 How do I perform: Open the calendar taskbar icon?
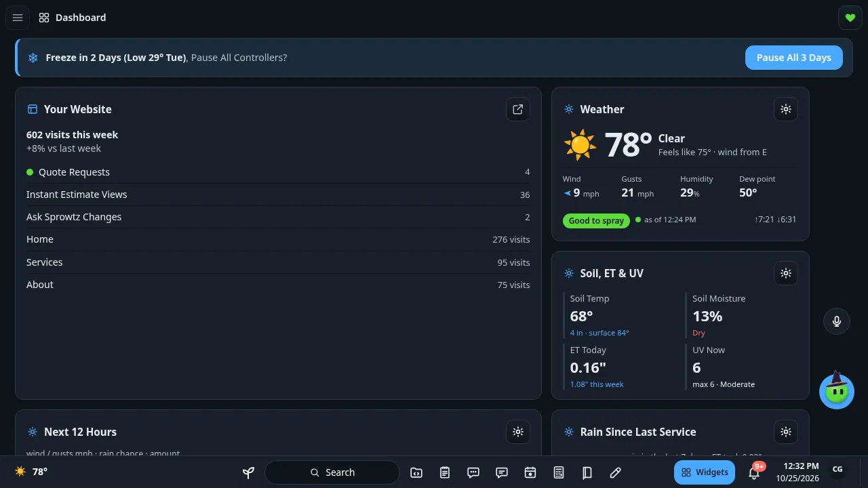pos(530,472)
